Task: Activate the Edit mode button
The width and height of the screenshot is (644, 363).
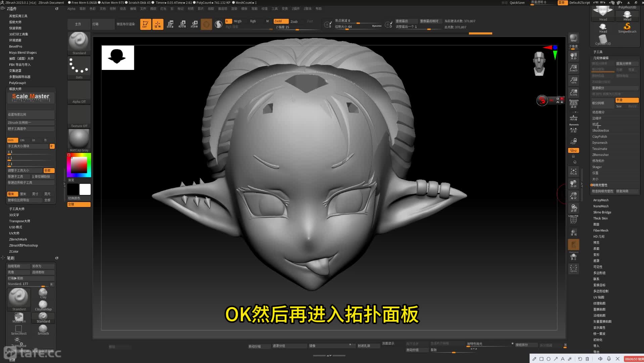Action: [145, 24]
